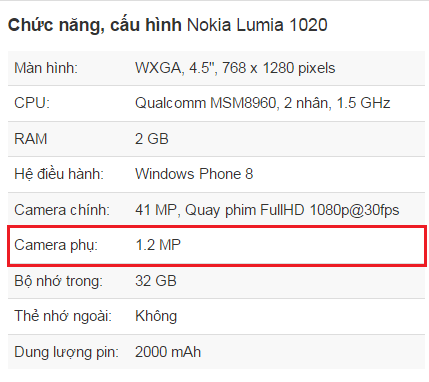Select the CPU label
The image size is (429, 382).
pyautogui.click(x=32, y=103)
